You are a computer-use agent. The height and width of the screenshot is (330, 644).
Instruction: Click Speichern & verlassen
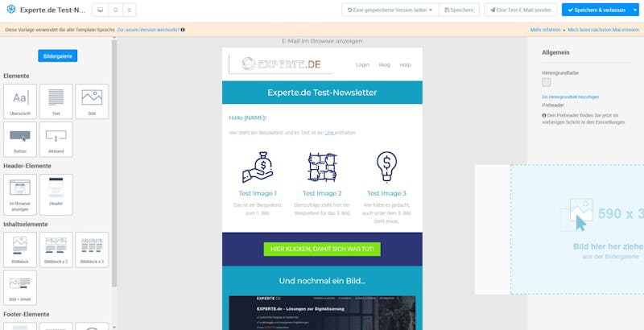597,10
